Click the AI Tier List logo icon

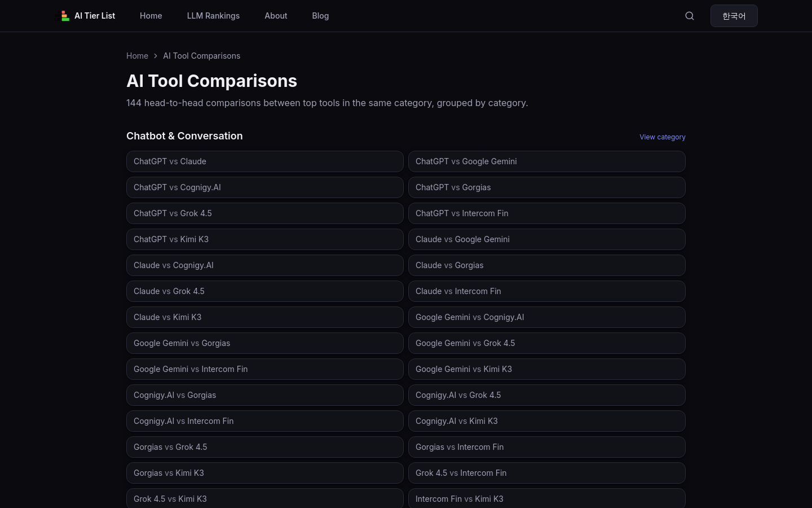pyautogui.click(x=65, y=16)
